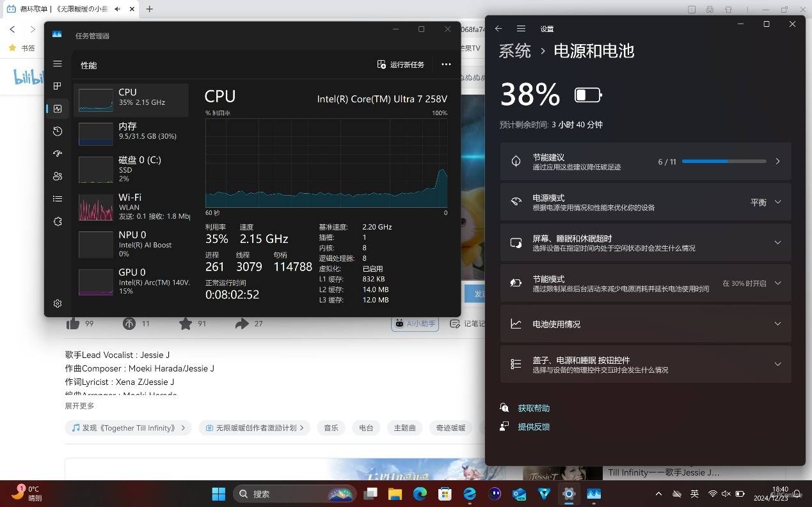The image size is (812, 507).
Task: Click the 主题曲 tag
Action: (404, 428)
